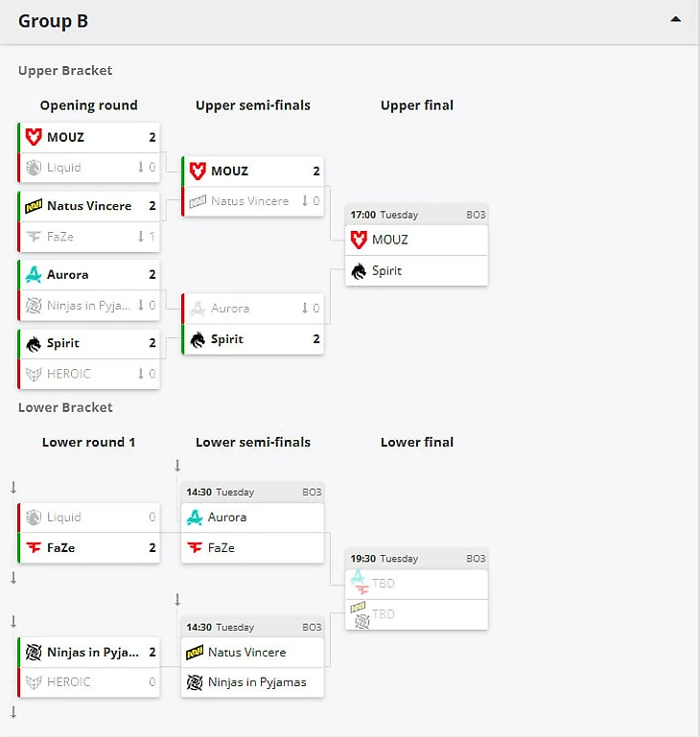Click the arrow above the Natus Vincere match
Image resolution: width=700 pixels, height=737 pixels.
(x=177, y=600)
